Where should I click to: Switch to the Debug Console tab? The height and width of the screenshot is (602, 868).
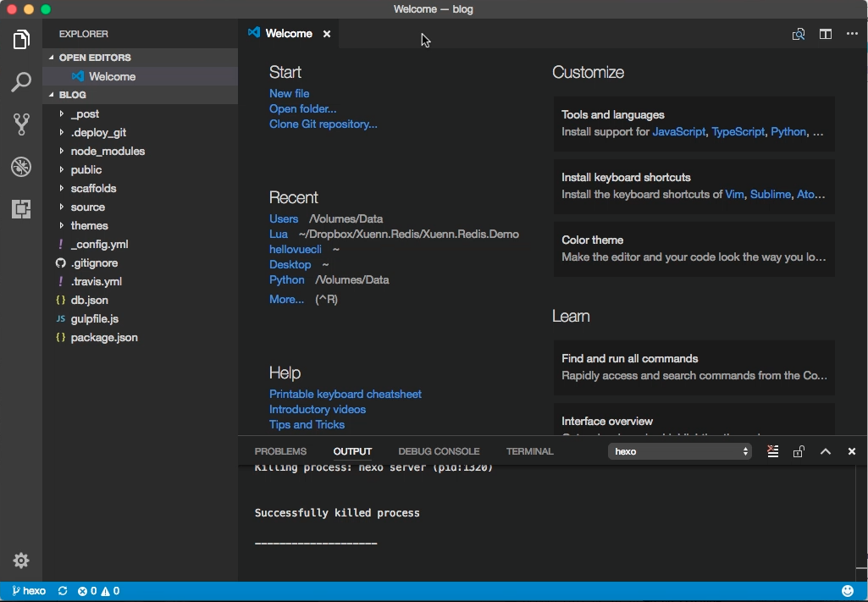coord(439,451)
